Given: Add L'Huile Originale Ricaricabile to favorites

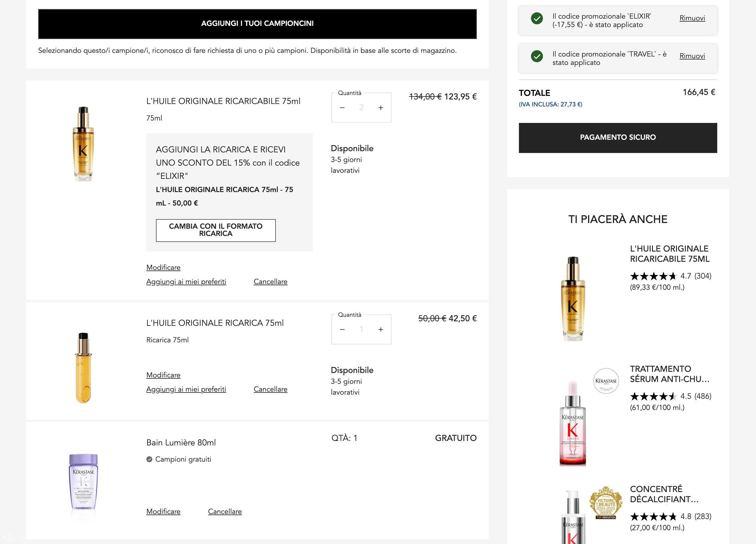Looking at the screenshot, I should 186,282.
